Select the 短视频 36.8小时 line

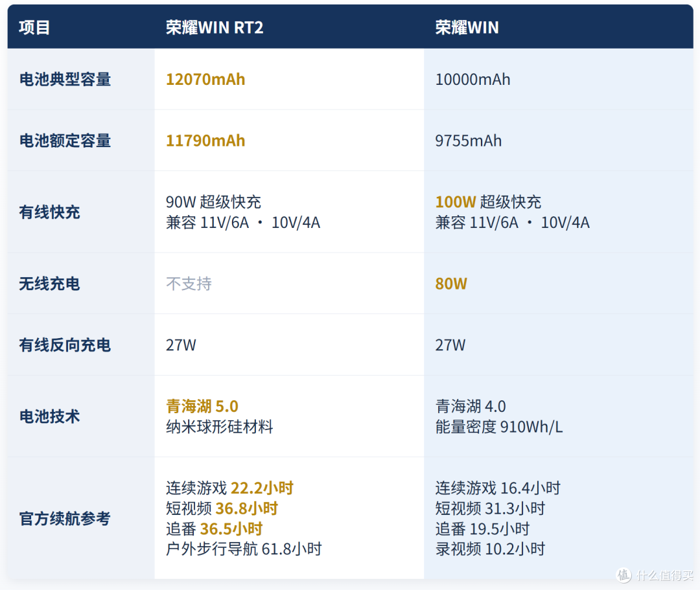[222, 508]
